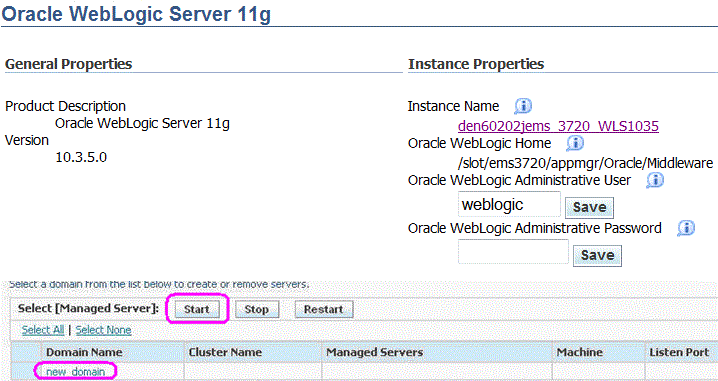Open the new_domain link

pyautogui.click(x=76, y=372)
